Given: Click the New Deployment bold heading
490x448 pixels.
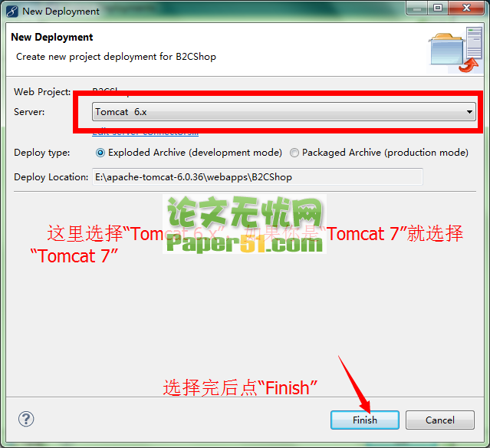Looking at the screenshot, I should point(52,37).
